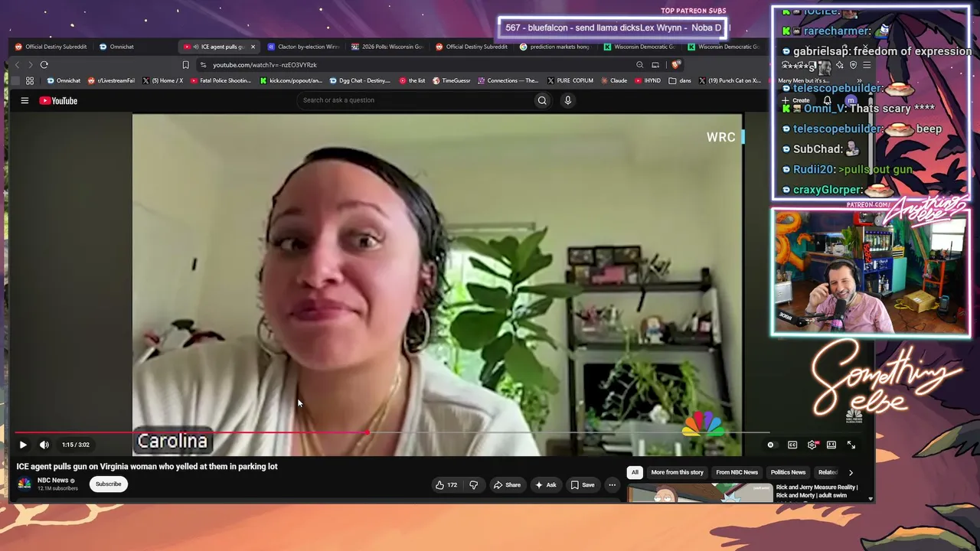Open the list bookmark
This screenshot has width=980, height=551.
(x=413, y=80)
